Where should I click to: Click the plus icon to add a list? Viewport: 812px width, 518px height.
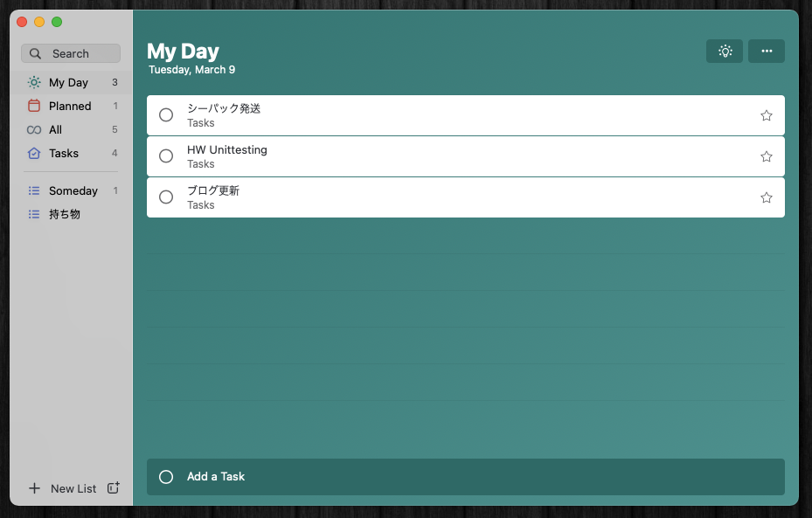[x=34, y=488]
